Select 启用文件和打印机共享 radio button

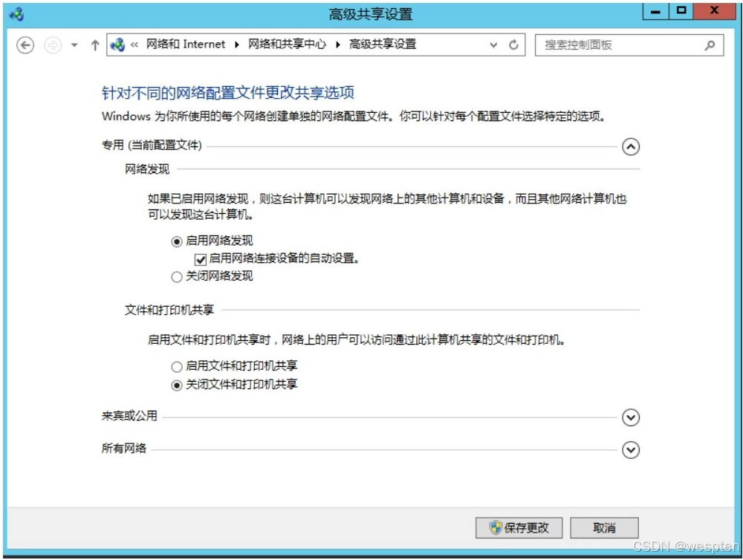(177, 367)
